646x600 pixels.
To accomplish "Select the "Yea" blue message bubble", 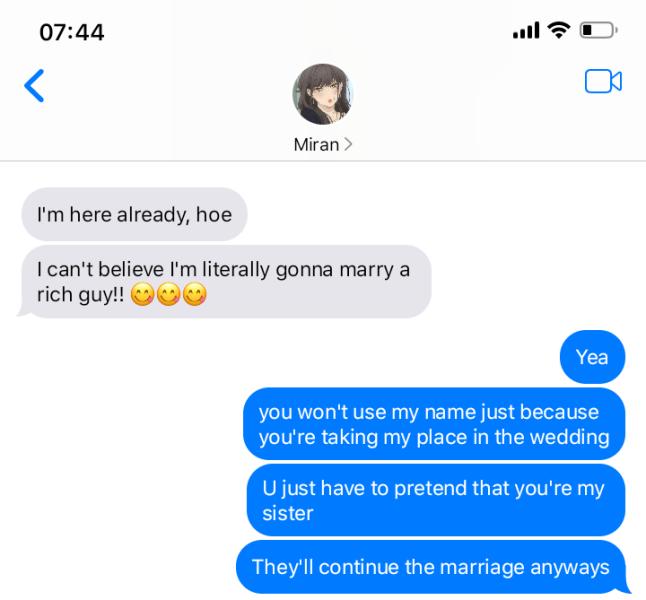I will pyautogui.click(x=592, y=357).
